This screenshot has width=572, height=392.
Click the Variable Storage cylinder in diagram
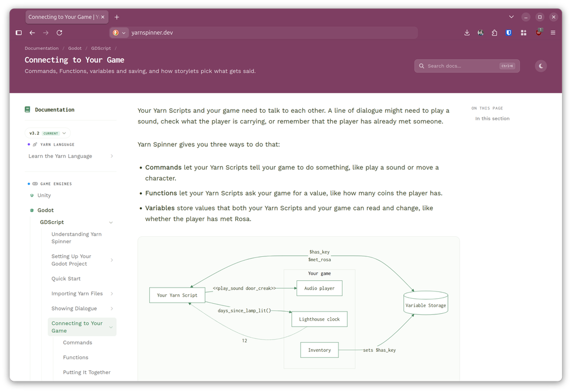click(x=426, y=303)
